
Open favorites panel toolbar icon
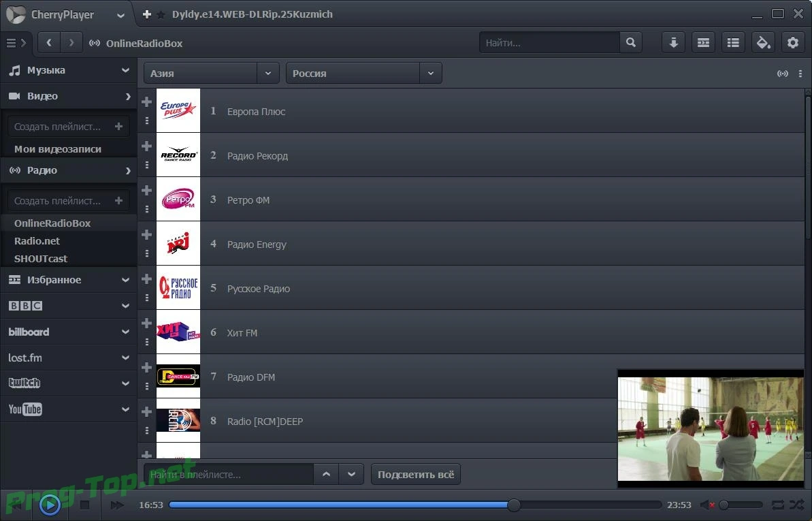pos(703,42)
